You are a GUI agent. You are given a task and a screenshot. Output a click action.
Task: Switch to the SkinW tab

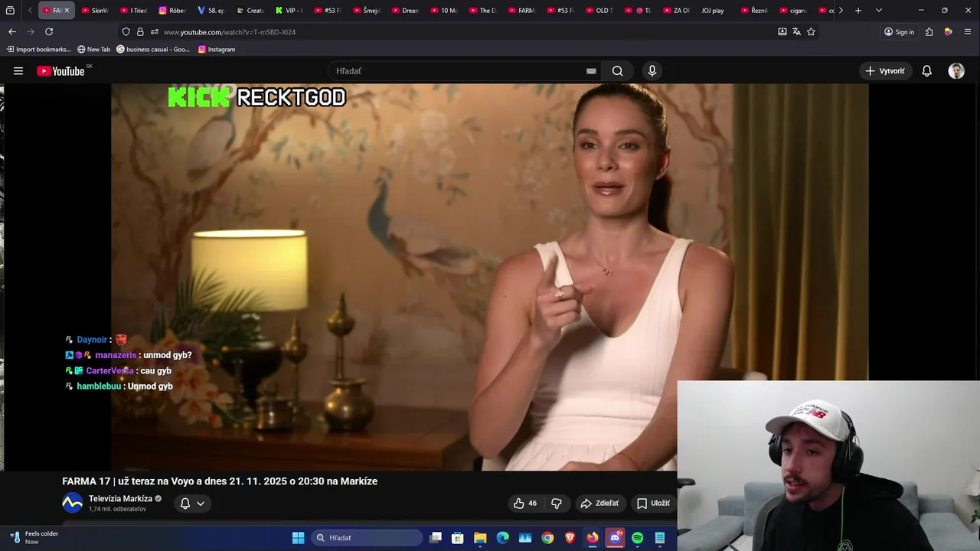click(95, 11)
